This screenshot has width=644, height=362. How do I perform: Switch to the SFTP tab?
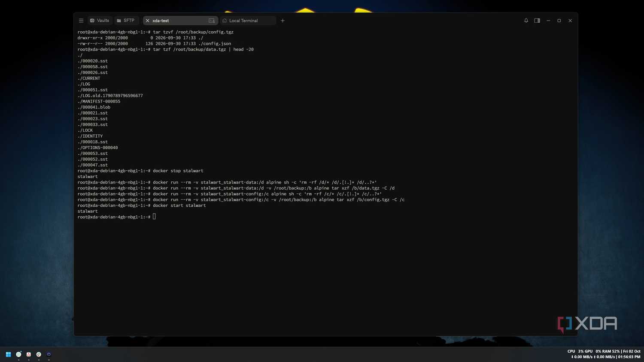126,21
